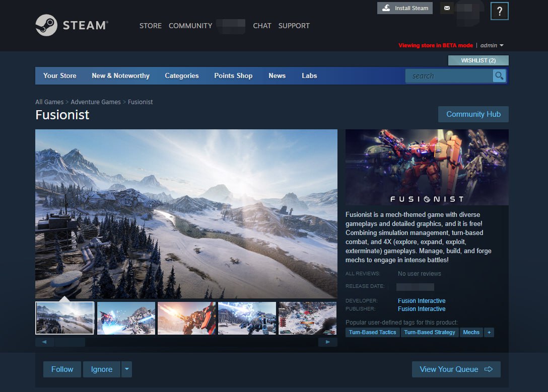This screenshot has width=548, height=392.
Task: Select the red mech firing thumbnail
Action: click(x=187, y=318)
